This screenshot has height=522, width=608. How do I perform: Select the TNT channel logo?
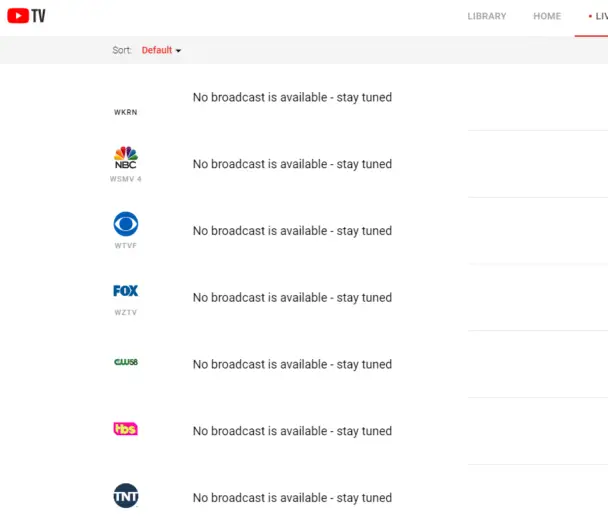coord(126,496)
